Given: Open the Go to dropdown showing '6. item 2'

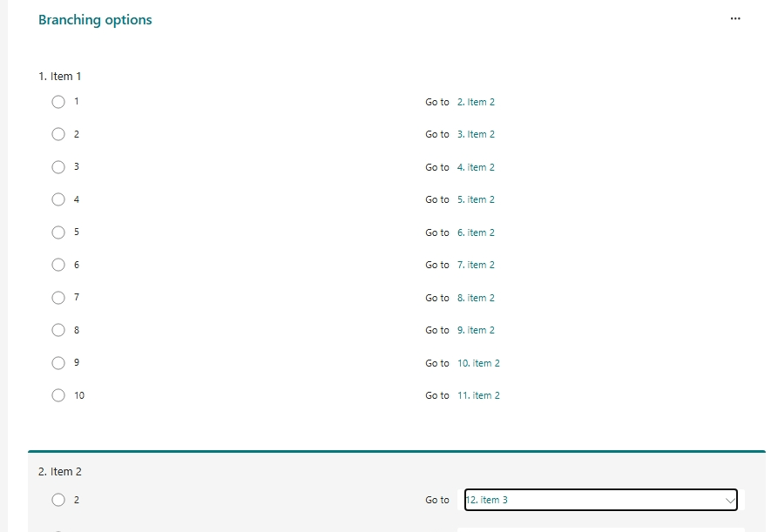Looking at the screenshot, I should click(475, 232).
